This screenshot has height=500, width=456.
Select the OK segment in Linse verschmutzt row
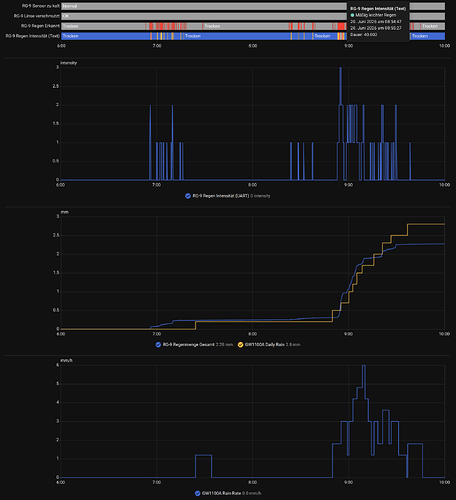pyautogui.click(x=204, y=16)
